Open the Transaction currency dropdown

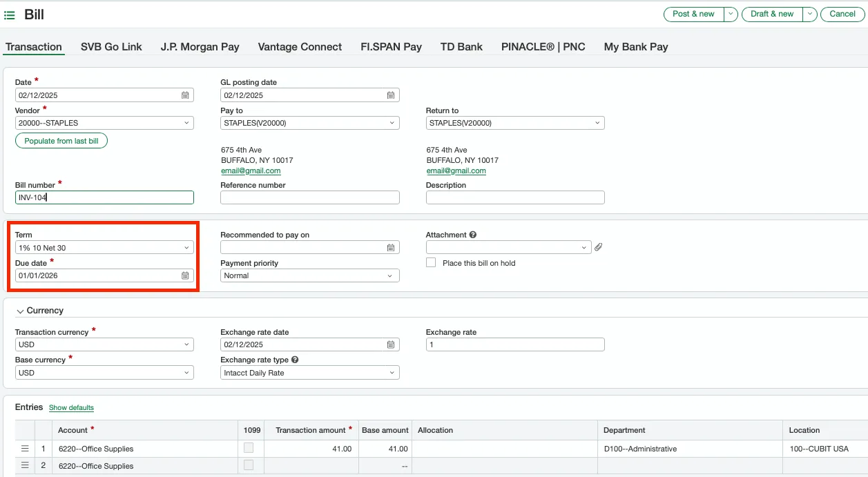[x=104, y=344]
